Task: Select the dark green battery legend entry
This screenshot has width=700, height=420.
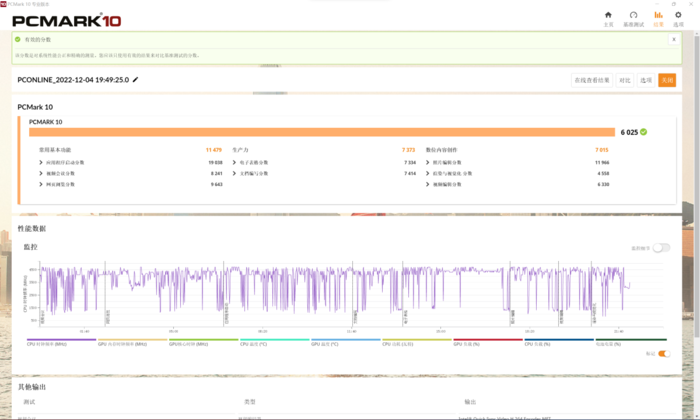Action: tap(631, 342)
